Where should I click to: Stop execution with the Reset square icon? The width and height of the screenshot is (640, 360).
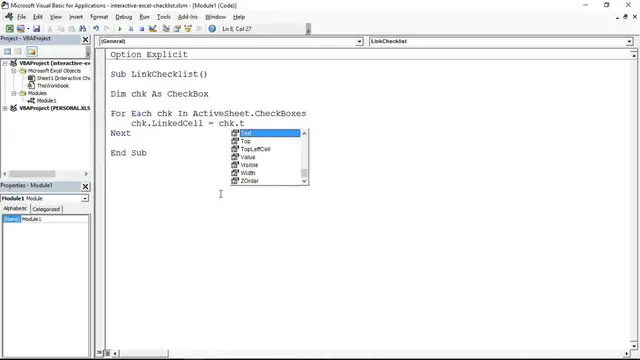142,29
